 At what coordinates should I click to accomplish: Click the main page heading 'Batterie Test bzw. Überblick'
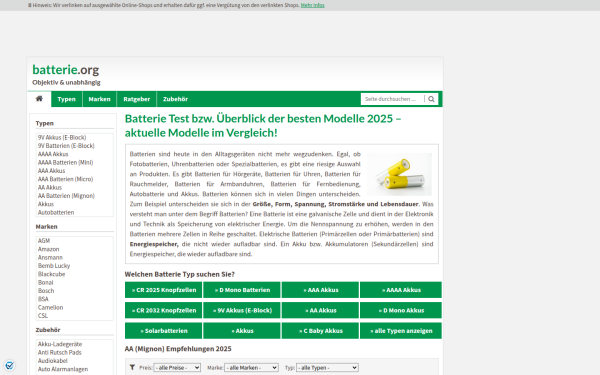pyautogui.click(x=263, y=126)
